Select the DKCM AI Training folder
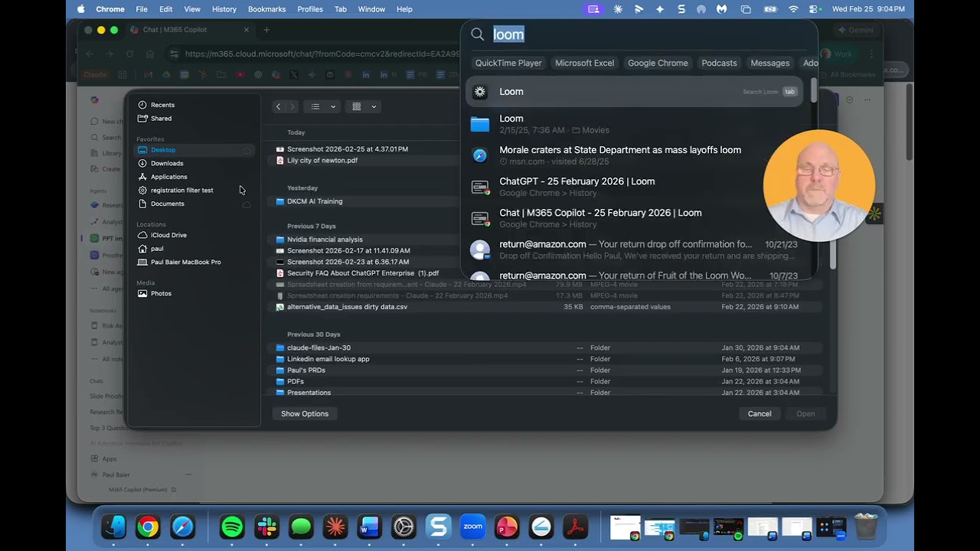This screenshot has height=551, width=980. [315, 201]
